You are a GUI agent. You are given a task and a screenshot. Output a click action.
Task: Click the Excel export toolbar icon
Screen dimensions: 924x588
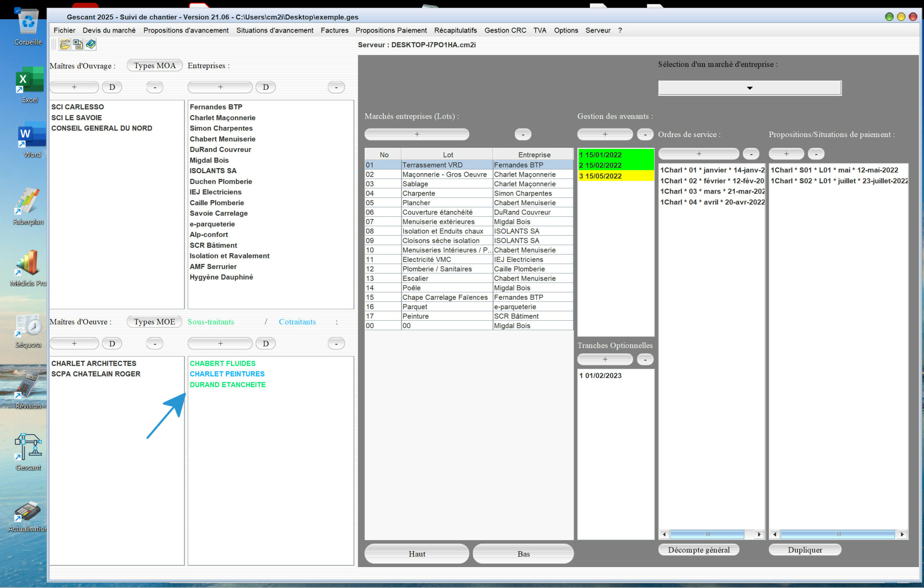point(78,44)
